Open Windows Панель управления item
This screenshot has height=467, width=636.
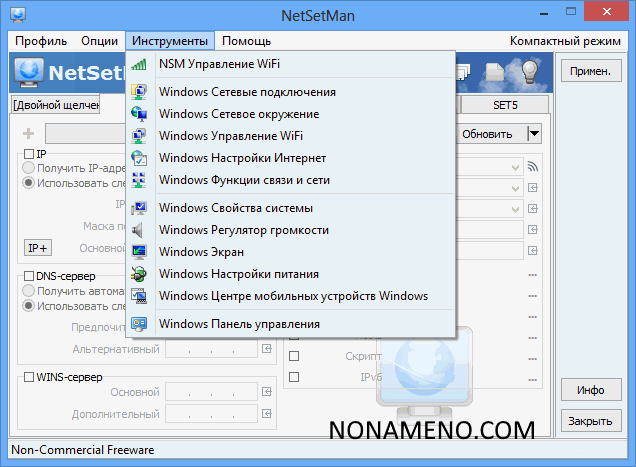[238, 324]
